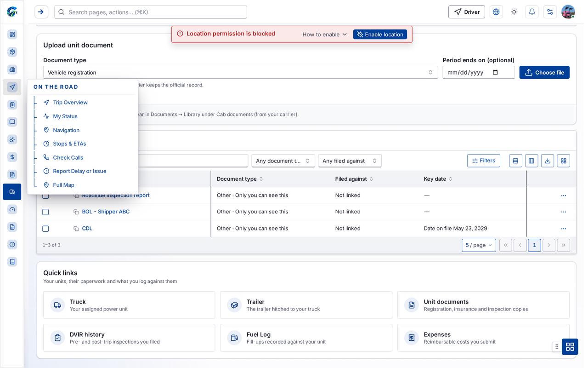The height and width of the screenshot is (368, 588).
Task: Select the clipboard icon in the sidebar
Action: pos(12,104)
